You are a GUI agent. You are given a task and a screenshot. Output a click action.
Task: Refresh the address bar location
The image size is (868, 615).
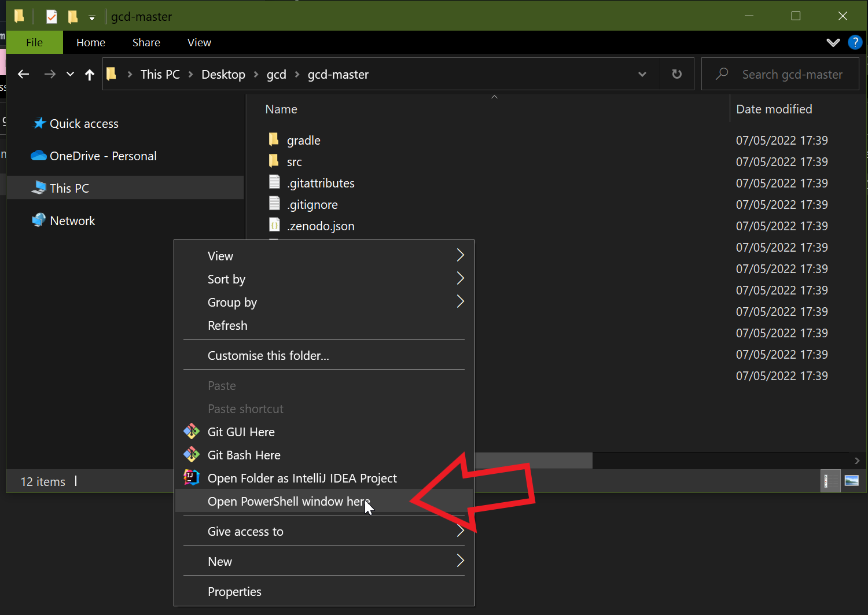pos(676,74)
